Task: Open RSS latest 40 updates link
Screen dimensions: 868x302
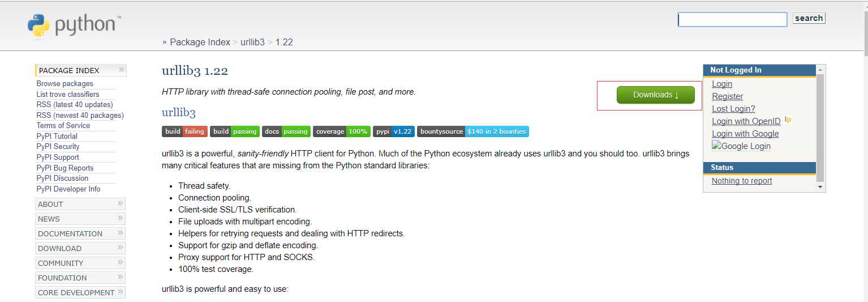Action: pyautogui.click(x=74, y=104)
